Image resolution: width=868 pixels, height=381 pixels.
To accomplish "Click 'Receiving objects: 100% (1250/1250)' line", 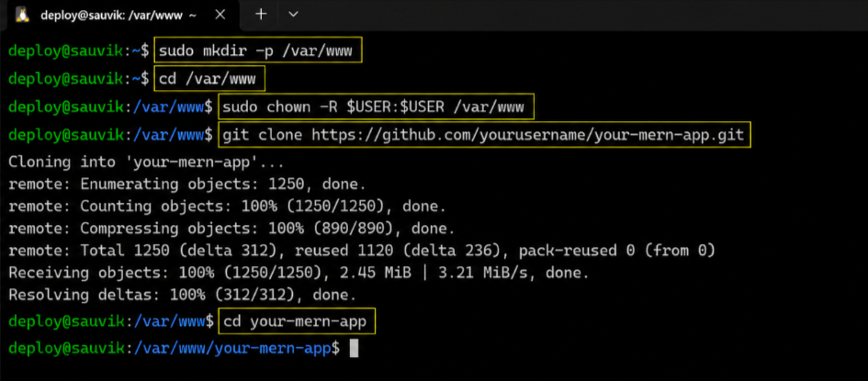I will (299, 274).
